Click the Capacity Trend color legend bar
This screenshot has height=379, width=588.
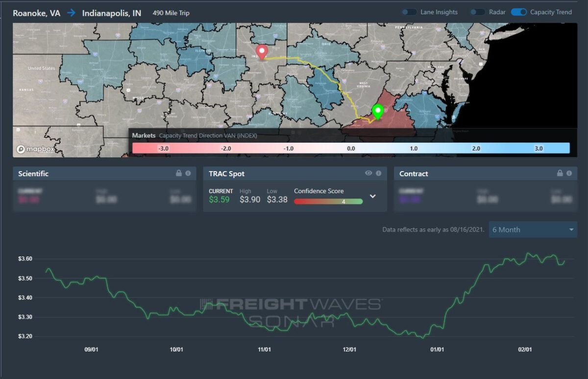click(351, 148)
